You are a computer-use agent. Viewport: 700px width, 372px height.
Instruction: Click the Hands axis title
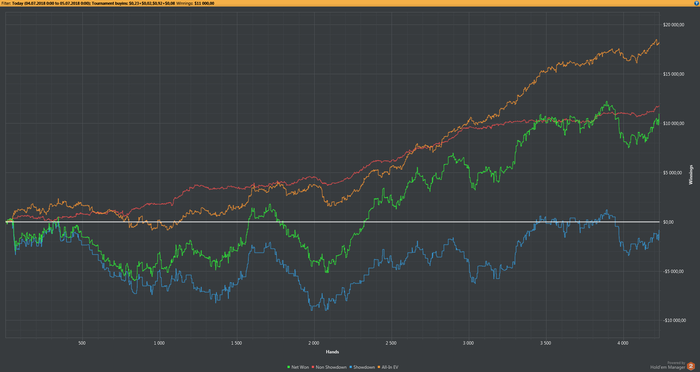point(332,352)
